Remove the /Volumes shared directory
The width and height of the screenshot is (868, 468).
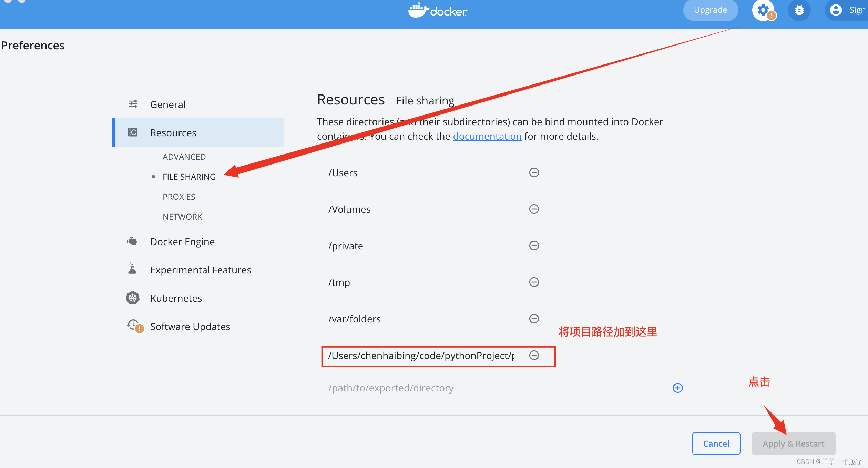(x=534, y=209)
